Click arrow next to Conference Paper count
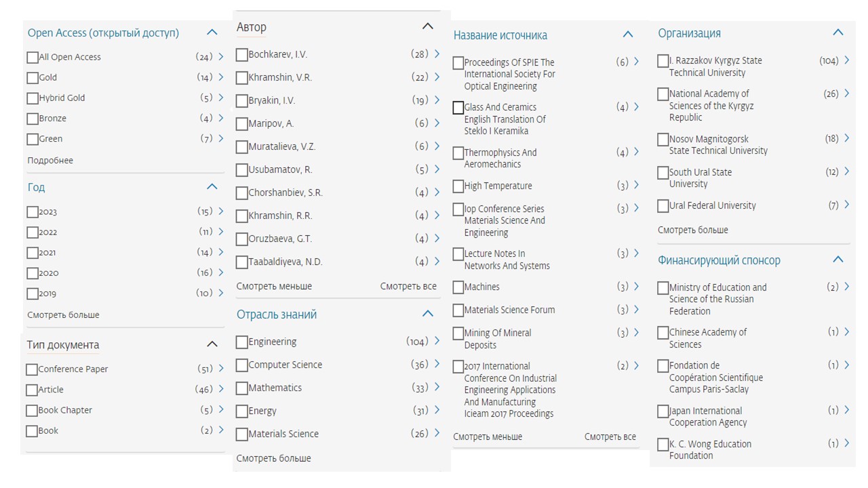Viewport: 868px width, 488px height. (x=221, y=369)
